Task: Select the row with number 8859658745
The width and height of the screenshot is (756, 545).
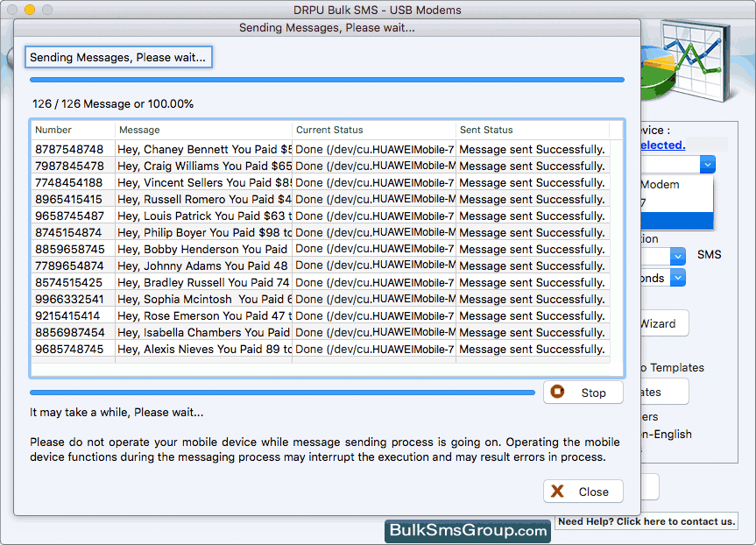Action: (x=321, y=249)
